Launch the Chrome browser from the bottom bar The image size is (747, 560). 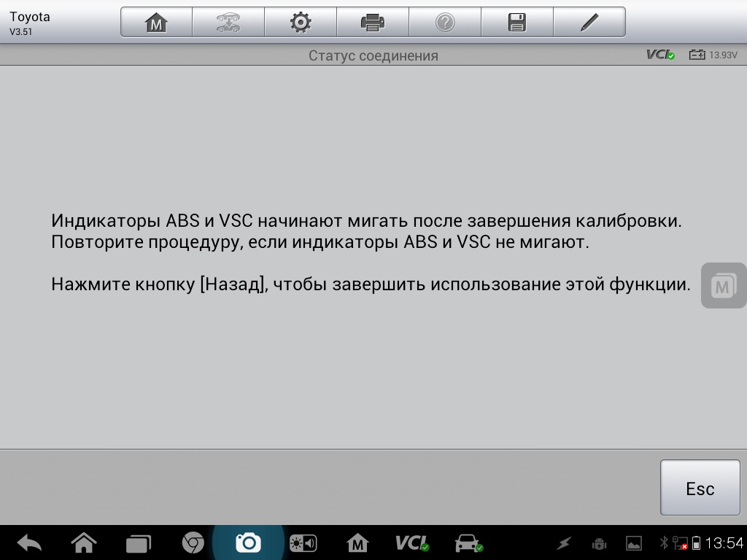[193, 542]
